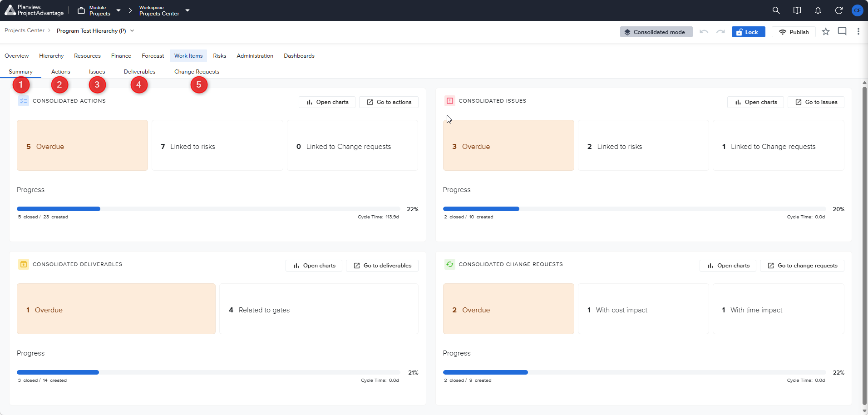Open the search magnifier icon
The height and width of the screenshot is (415, 868).
pyautogui.click(x=776, y=10)
